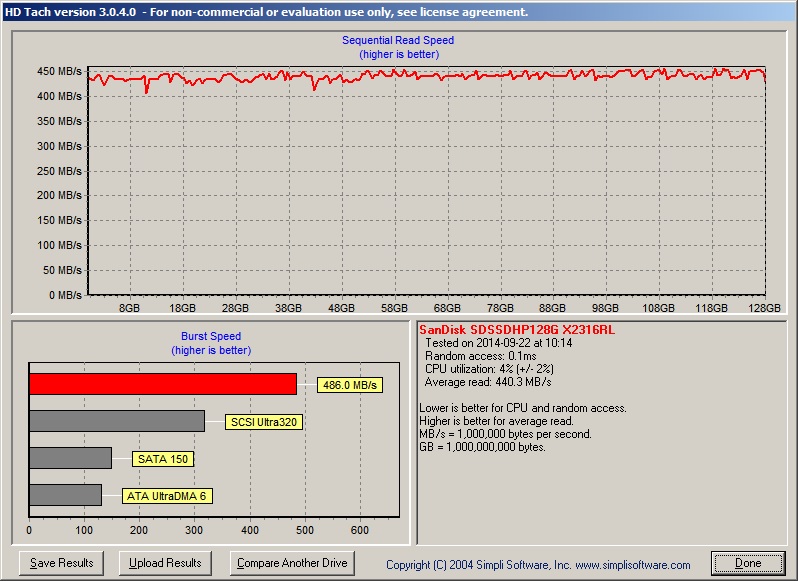Click 'Average read: 440.3 MB/s' line

(x=488, y=382)
